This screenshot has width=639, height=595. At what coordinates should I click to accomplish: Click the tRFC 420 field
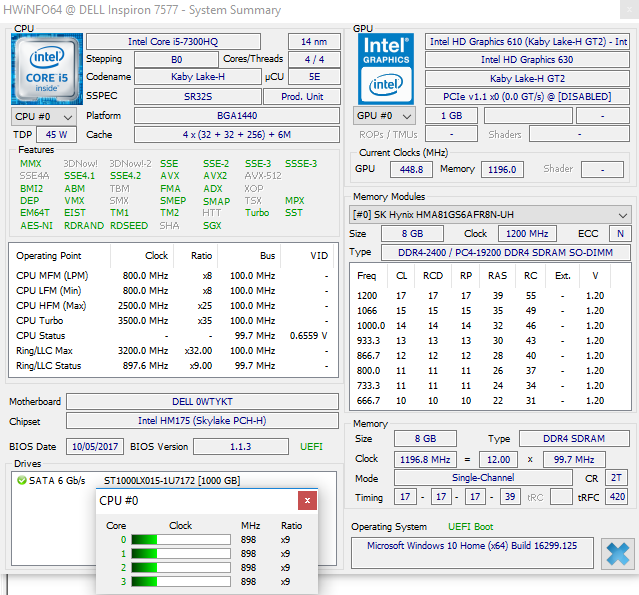coord(617,497)
